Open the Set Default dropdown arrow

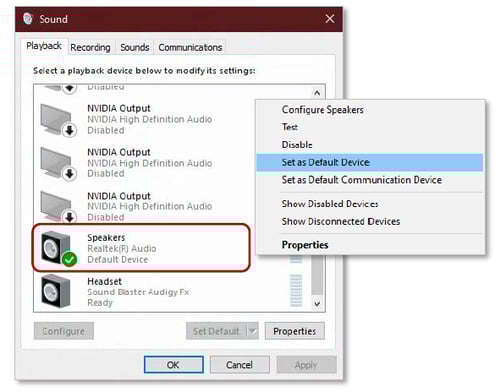tap(253, 331)
